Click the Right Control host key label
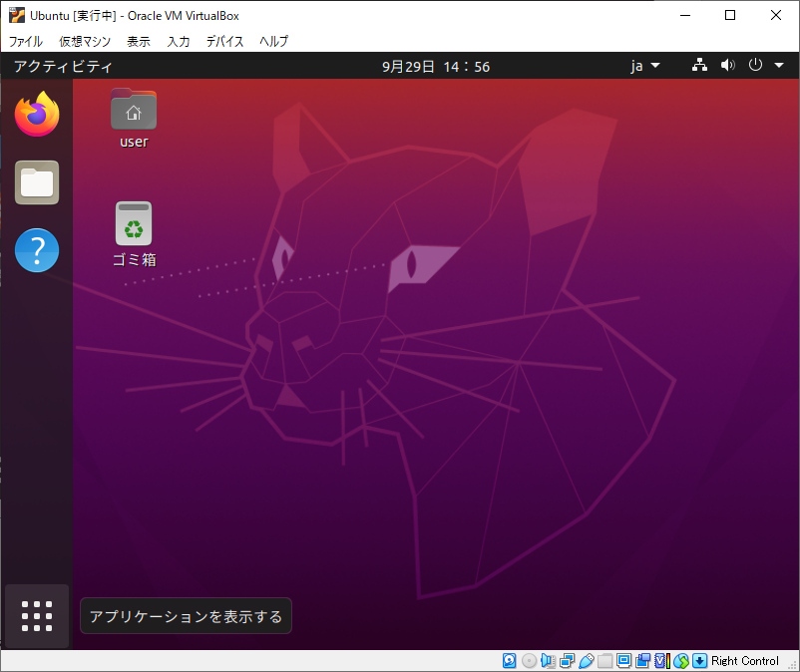 [744, 661]
